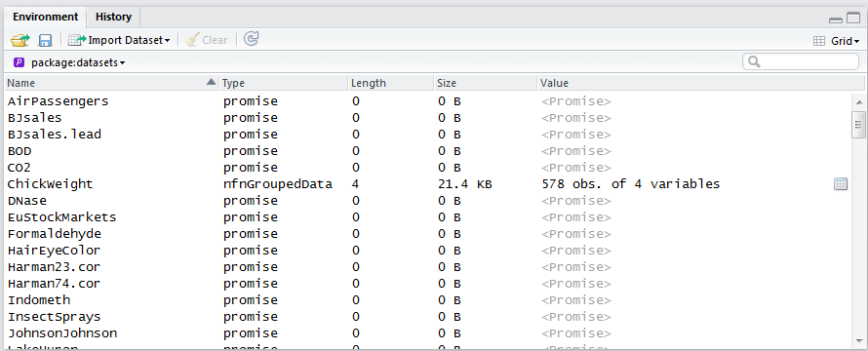Switch to the History tab
868x351 pixels.
click(113, 17)
